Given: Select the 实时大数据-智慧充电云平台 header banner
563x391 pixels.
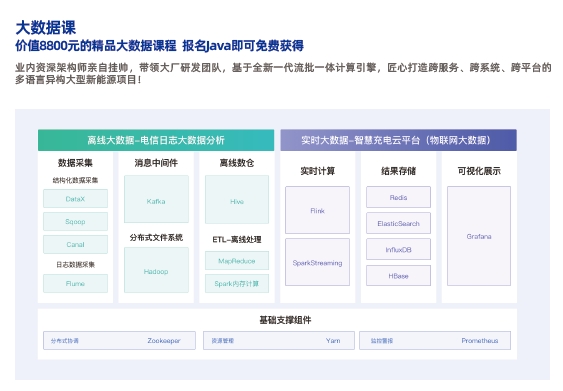Looking at the screenshot, I should (399, 140).
